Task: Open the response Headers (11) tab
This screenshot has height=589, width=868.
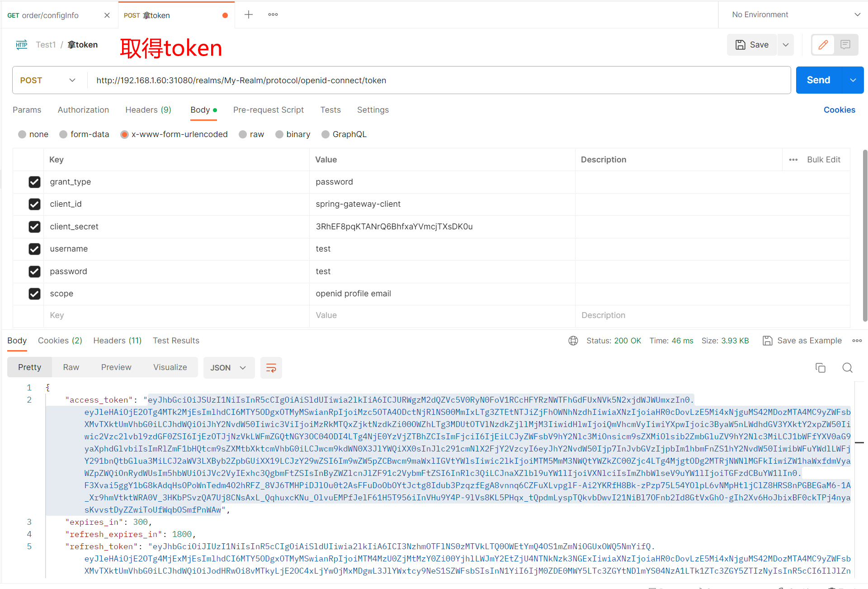Action: [x=117, y=341]
